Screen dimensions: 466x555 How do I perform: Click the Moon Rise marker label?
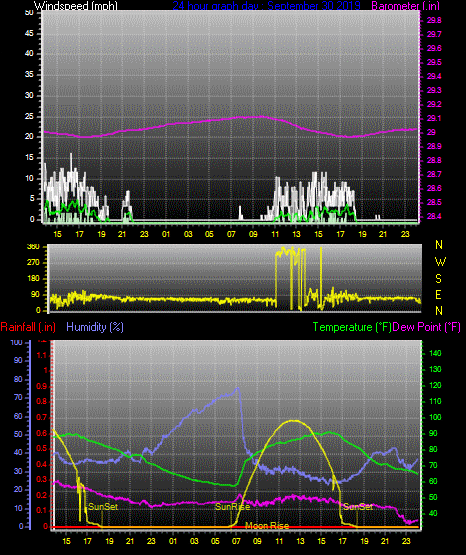point(267,526)
